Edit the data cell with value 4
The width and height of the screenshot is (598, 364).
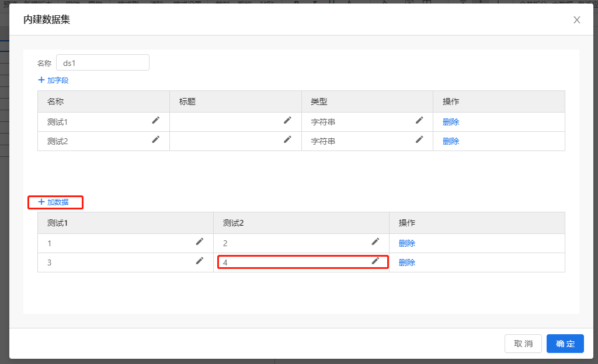[376, 261]
